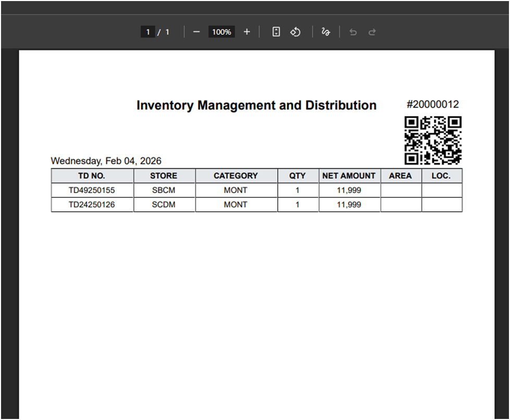Click the STORE column header
This screenshot has width=510, height=420.
tap(164, 176)
